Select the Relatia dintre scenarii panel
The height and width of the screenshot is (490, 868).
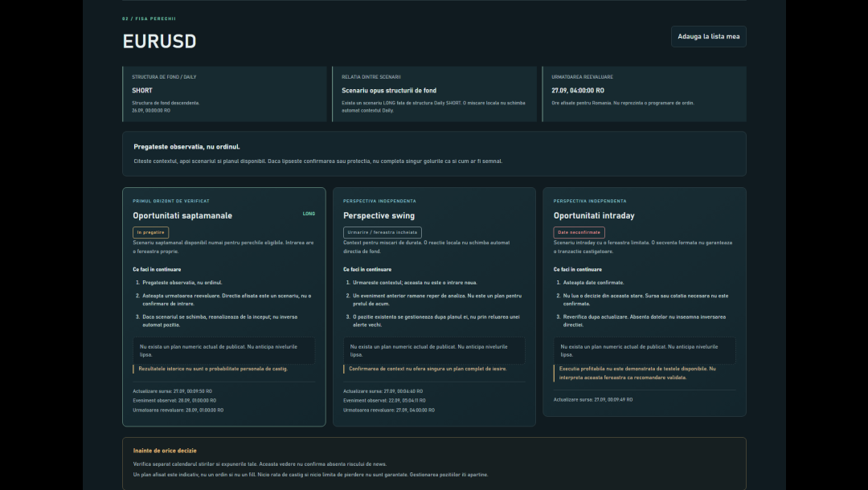point(435,94)
